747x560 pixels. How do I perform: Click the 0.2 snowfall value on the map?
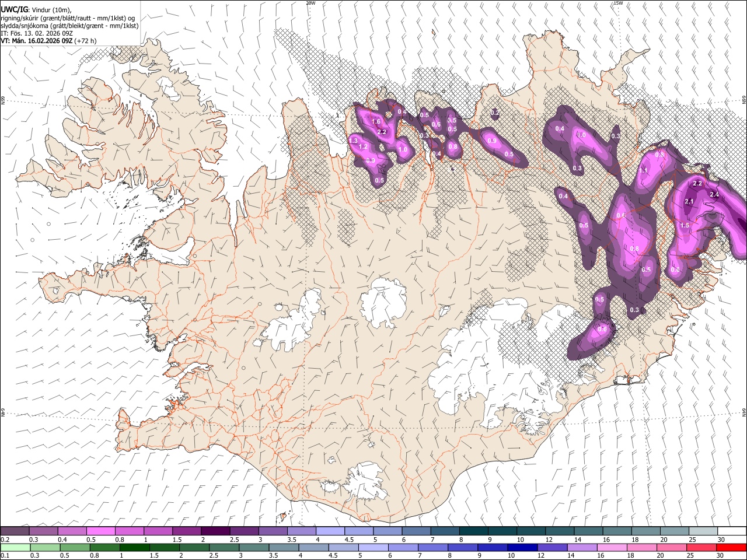point(495,113)
